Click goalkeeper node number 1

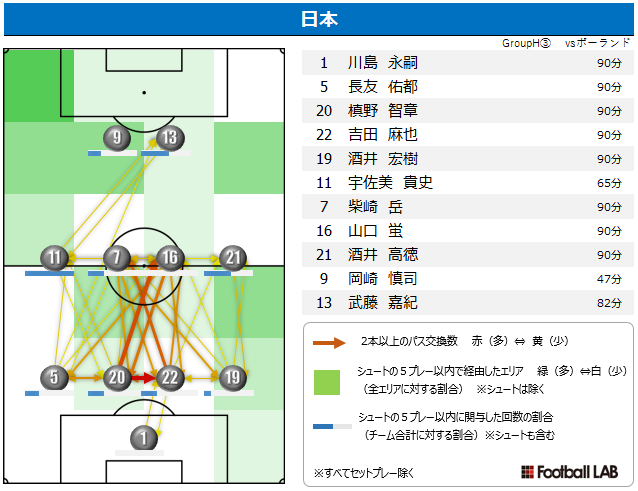coord(144,438)
